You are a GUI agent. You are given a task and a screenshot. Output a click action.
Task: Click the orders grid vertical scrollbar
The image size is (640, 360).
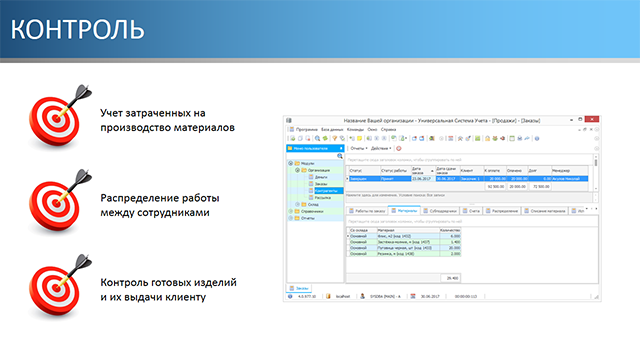point(596,173)
